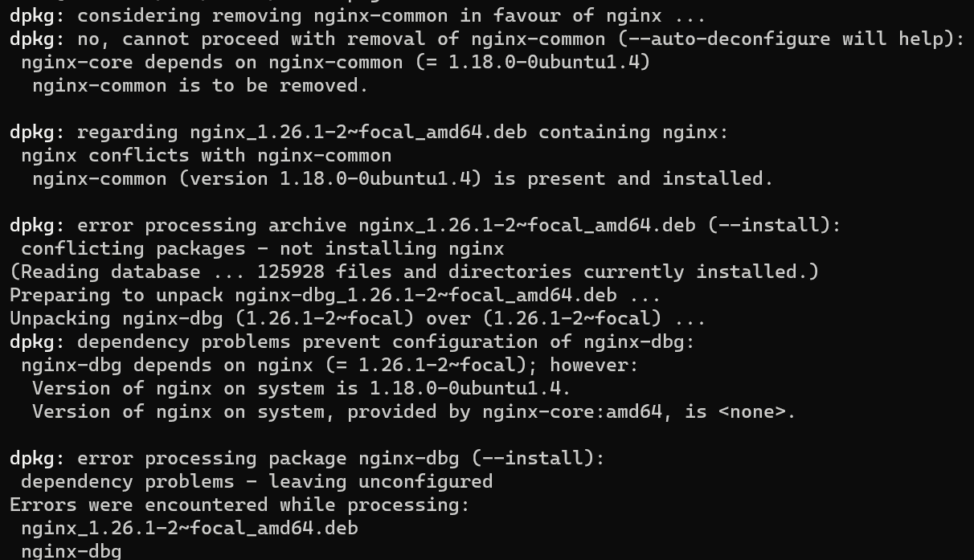974x560 pixels.
Task: Click 'dependency problems - leaving unconfigured' line
Action: pos(256,481)
